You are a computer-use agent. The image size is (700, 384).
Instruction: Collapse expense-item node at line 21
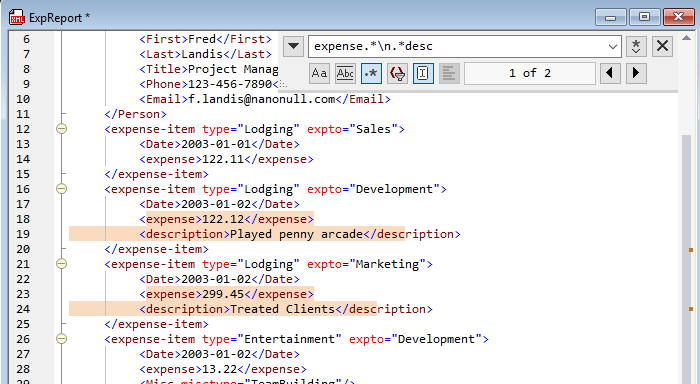pyautogui.click(x=62, y=264)
